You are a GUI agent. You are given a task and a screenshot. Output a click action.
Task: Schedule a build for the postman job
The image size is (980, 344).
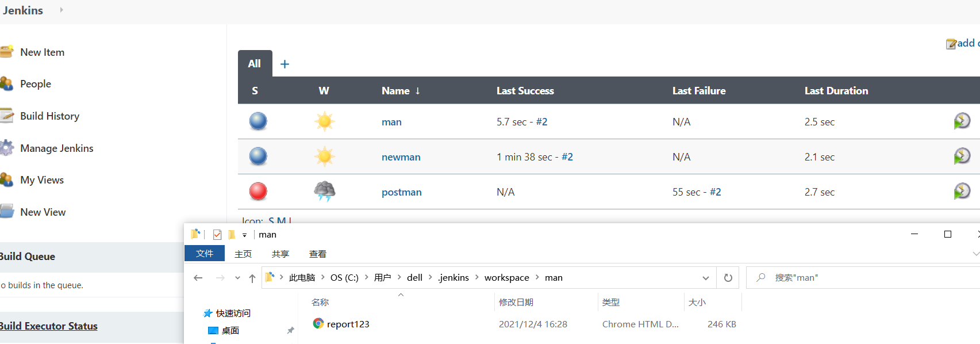tap(962, 191)
